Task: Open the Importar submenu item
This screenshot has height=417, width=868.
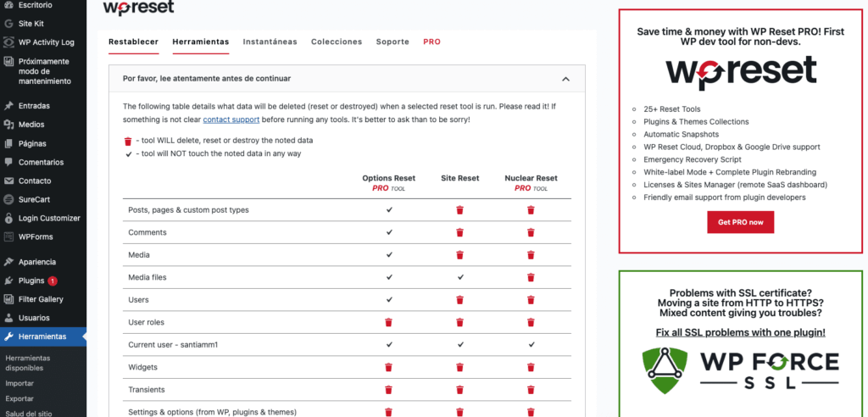Action: pos(19,383)
